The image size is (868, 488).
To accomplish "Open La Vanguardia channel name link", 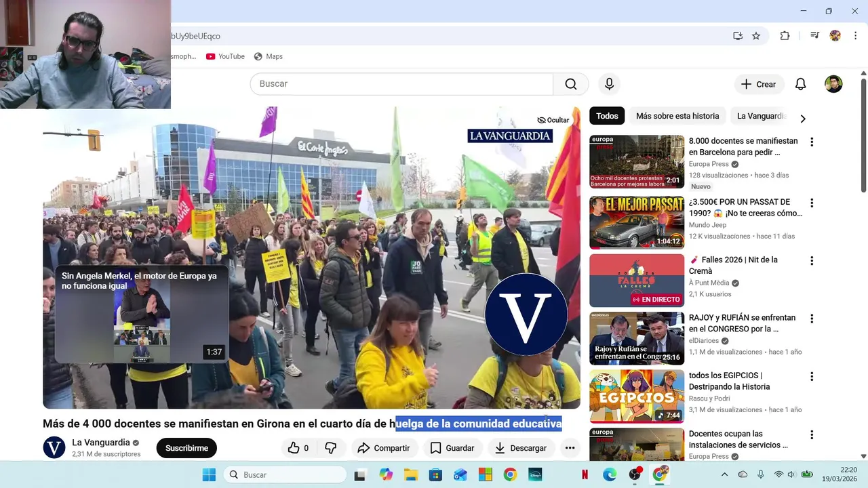I will tap(101, 443).
